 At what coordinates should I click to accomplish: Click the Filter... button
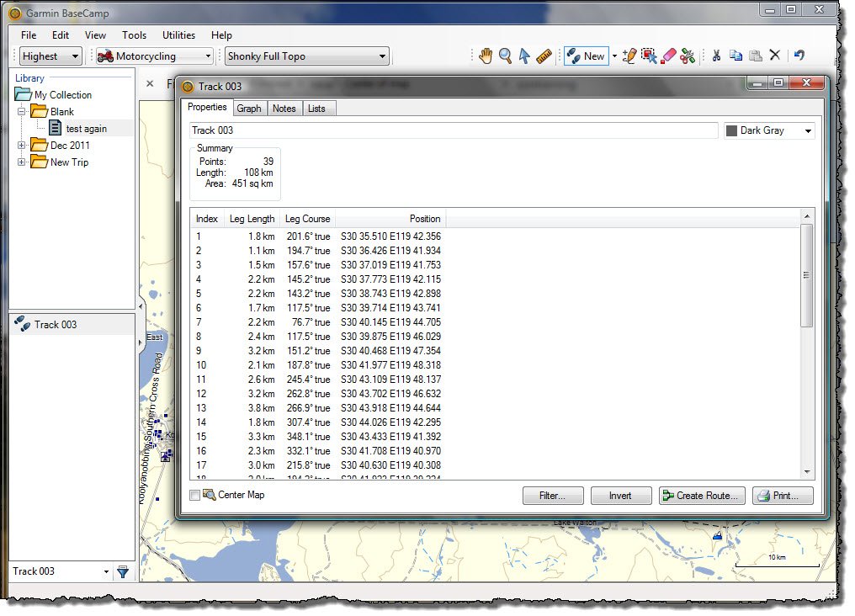click(552, 496)
